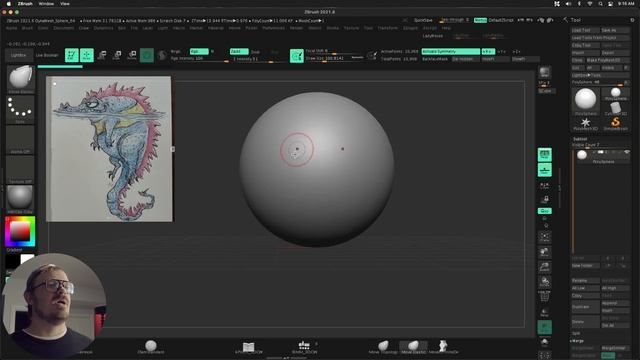Toggle PolySphere subtool eye visibility
This screenshot has height=360, width=640.
[627, 152]
